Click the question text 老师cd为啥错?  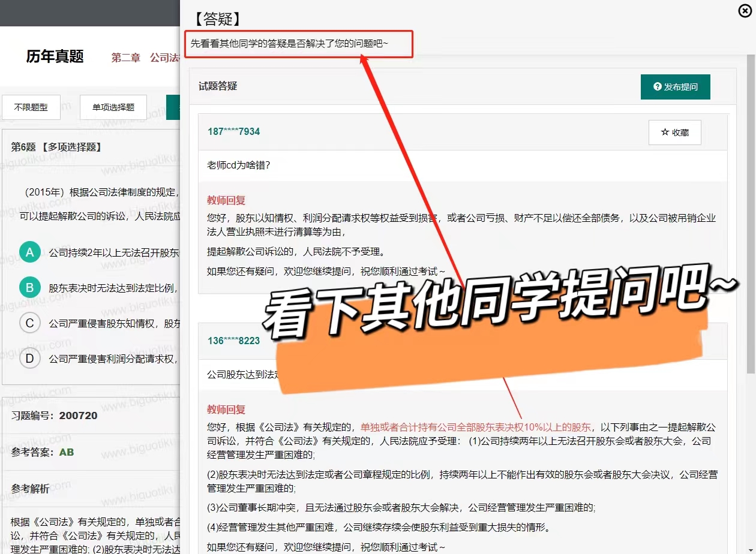tap(239, 165)
